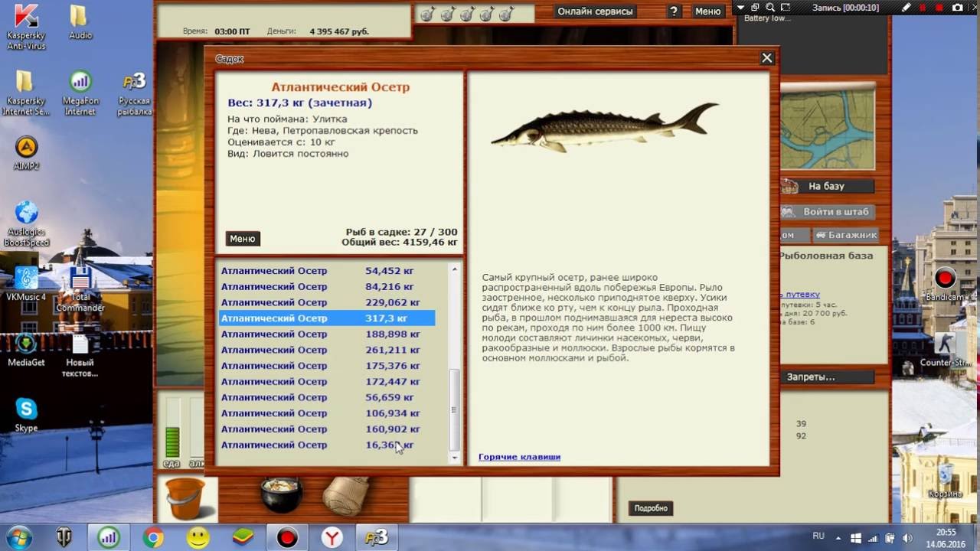Click the Войти в штаб button
The height and width of the screenshot is (551, 980).
[x=827, y=212]
